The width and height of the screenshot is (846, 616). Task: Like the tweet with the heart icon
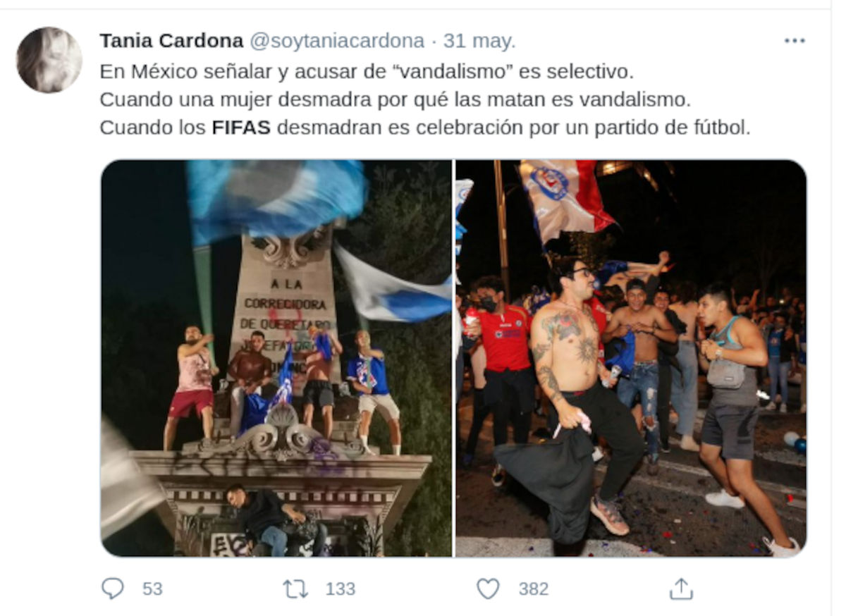(488, 589)
